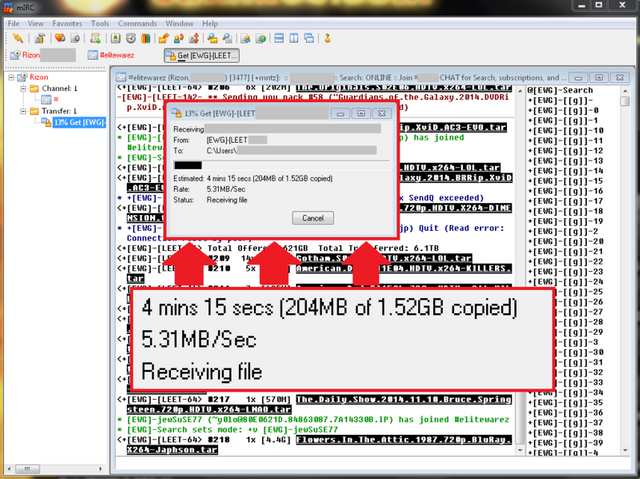The width and height of the screenshot is (640, 479).
Task: Click the nick list scroll down arrow
Action: pyautogui.click(x=625, y=450)
